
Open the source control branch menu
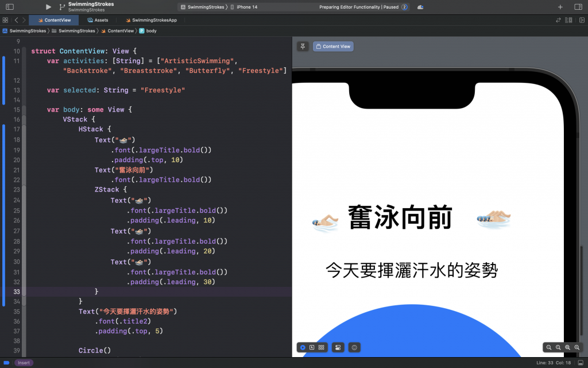[62, 7]
